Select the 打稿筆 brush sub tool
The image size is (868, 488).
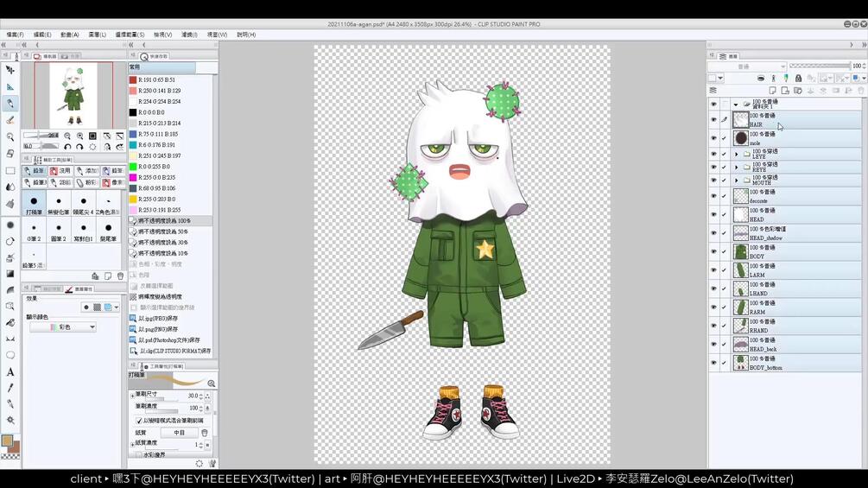[x=35, y=203]
